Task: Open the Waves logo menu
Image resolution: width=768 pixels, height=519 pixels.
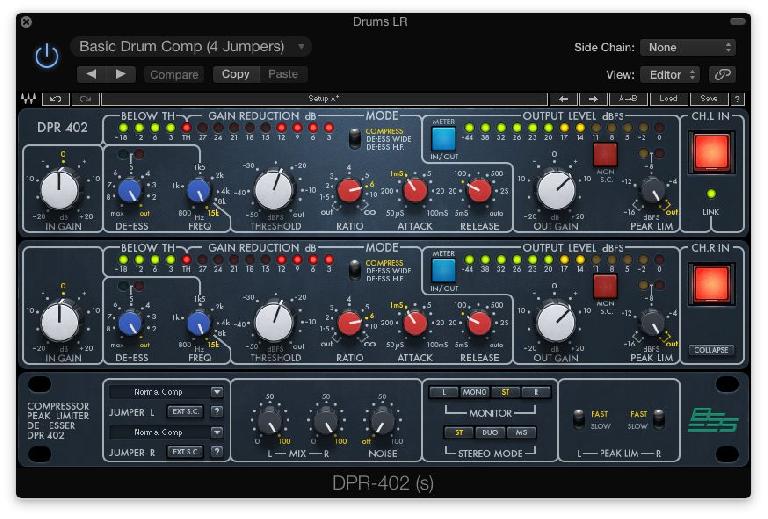Action: tap(28, 99)
